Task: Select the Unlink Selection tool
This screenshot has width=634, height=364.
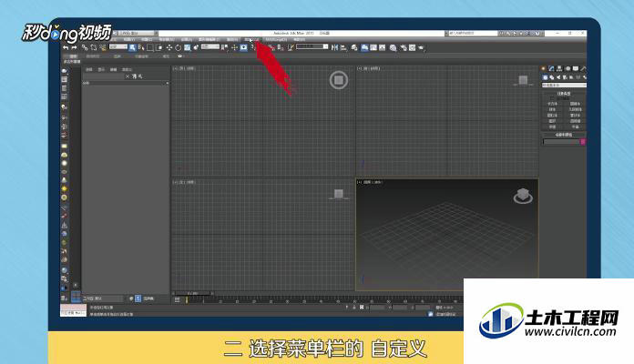Action: point(94,47)
